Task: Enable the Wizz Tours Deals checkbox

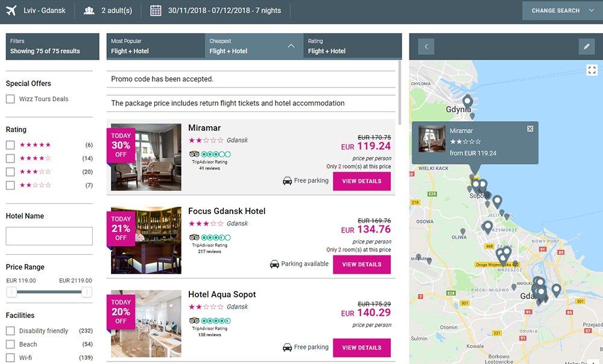Action: pos(10,99)
